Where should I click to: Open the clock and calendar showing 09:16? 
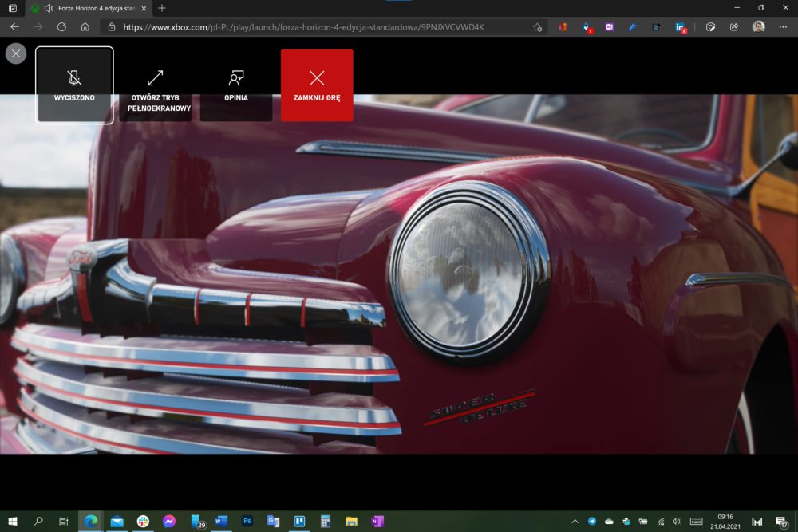725,522
